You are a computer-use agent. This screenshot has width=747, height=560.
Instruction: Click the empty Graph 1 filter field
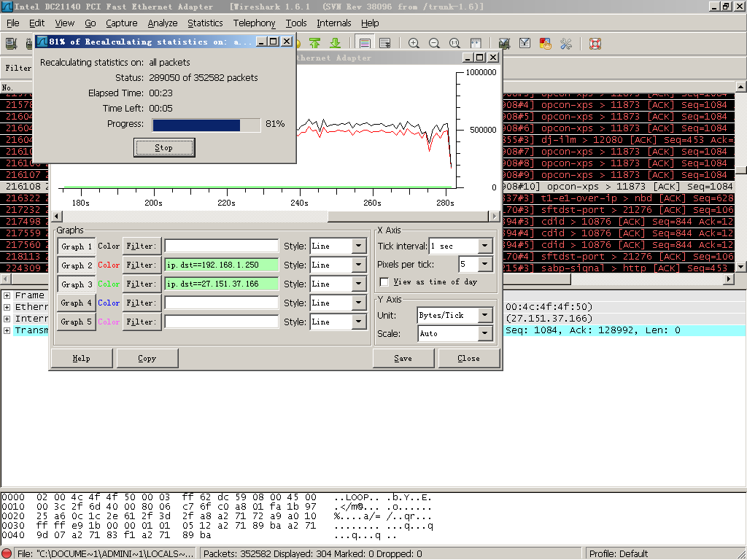point(222,246)
